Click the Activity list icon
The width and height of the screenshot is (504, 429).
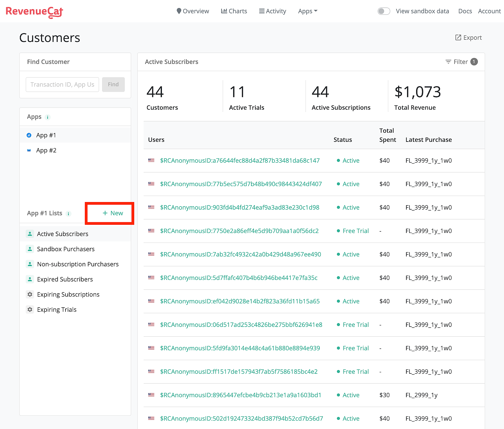[x=262, y=11]
